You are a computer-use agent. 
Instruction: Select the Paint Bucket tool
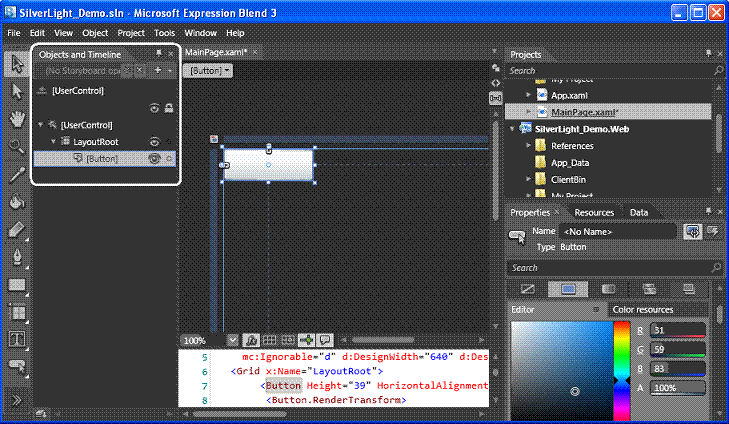point(17,202)
